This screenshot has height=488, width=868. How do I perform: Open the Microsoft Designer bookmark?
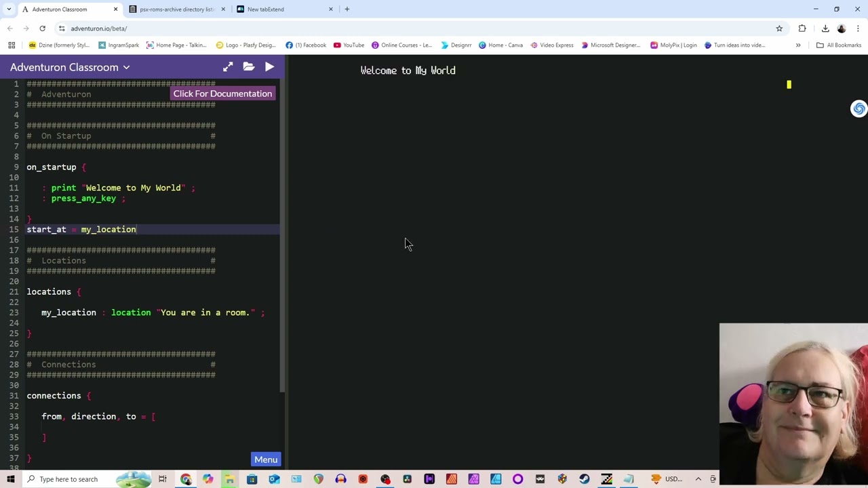pyautogui.click(x=610, y=45)
